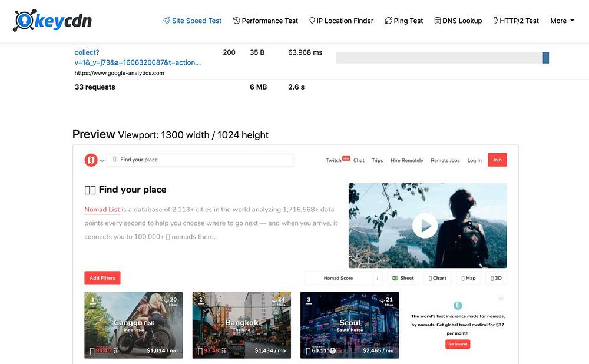The image size is (589, 364).
Task: Click the $2,465 / mo price
Action: pos(378,350)
